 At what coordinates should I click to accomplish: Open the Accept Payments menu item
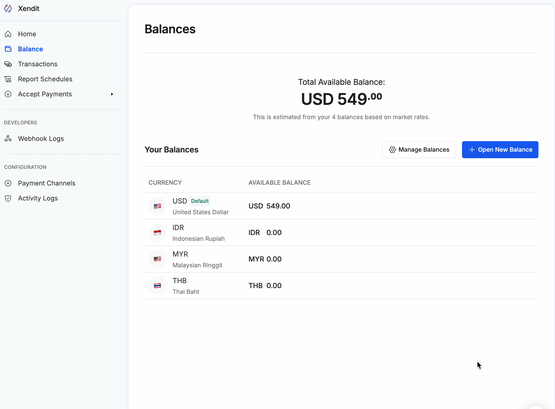(45, 94)
